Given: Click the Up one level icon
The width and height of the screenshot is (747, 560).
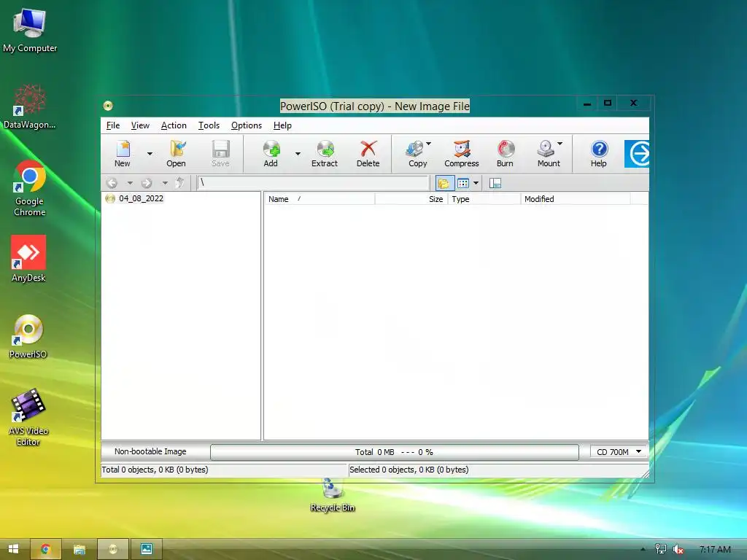Looking at the screenshot, I should [x=179, y=183].
